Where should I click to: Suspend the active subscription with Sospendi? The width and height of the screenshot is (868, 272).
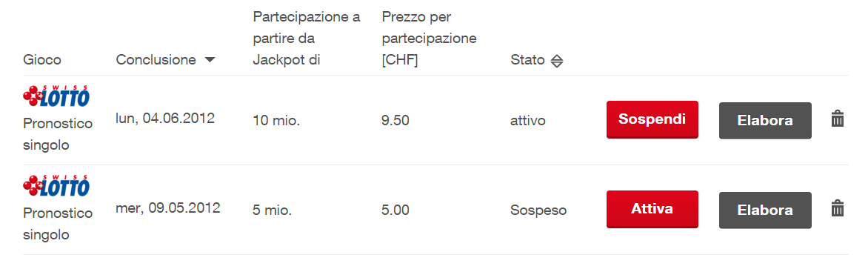coord(652,119)
